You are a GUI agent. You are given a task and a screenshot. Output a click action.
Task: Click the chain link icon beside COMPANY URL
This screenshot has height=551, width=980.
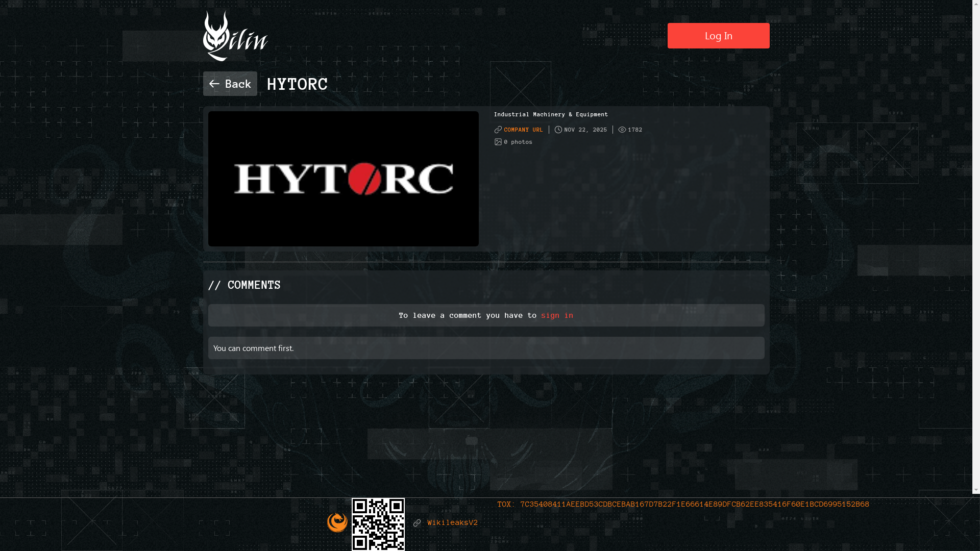click(x=498, y=130)
